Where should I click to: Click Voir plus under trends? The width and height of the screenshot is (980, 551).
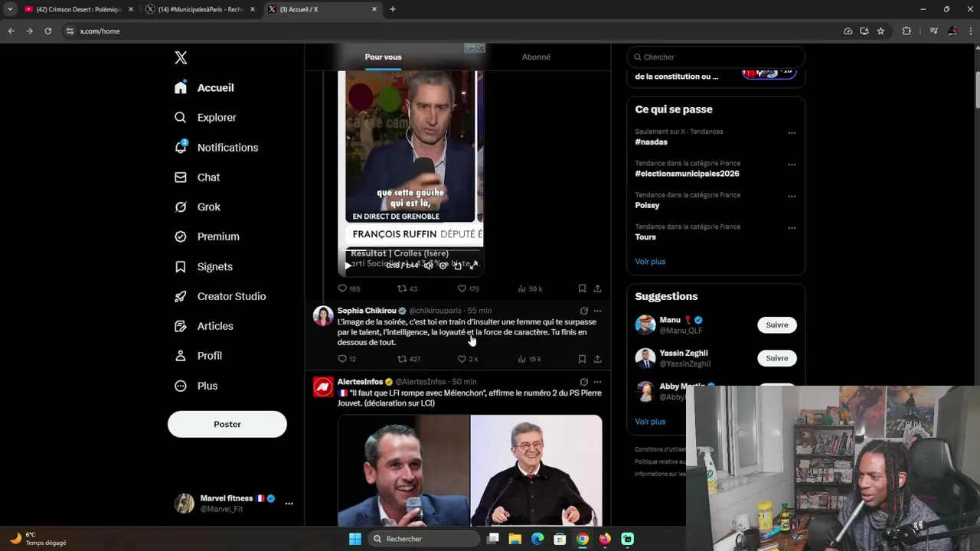pyautogui.click(x=650, y=262)
